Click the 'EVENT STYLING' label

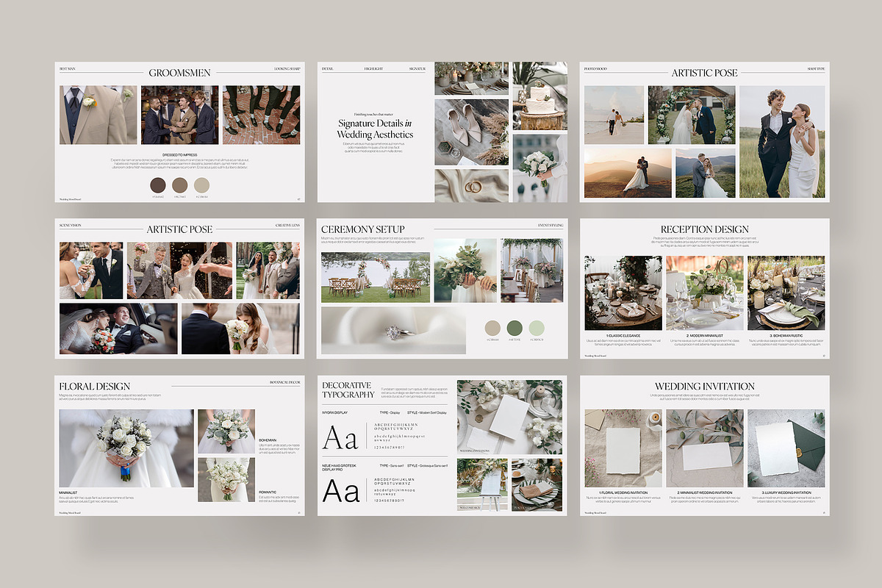click(550, 225)
